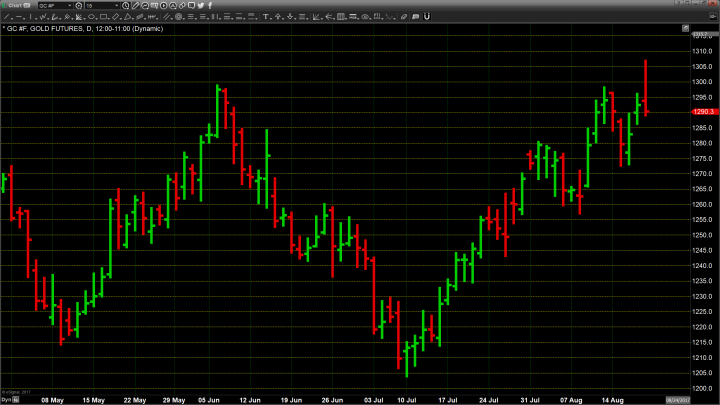
Task: Open the symbol GC #F dropdown
Action: point(57,6)
